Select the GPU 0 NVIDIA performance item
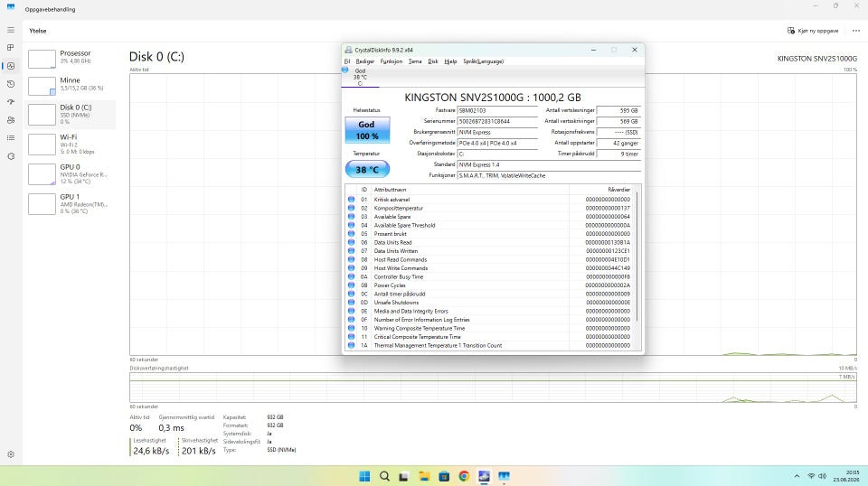The width and height of the screenshot is (868, 486). (71, 173)
